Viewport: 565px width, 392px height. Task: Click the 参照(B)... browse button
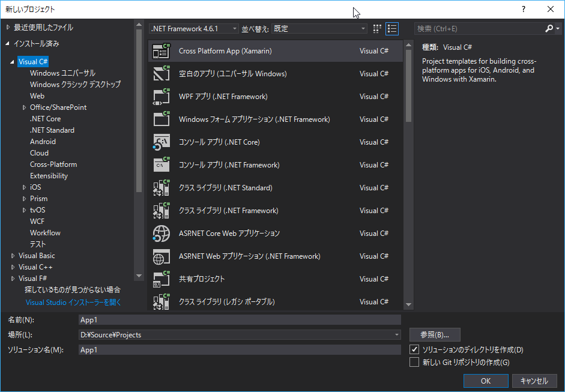coord(435,335)
